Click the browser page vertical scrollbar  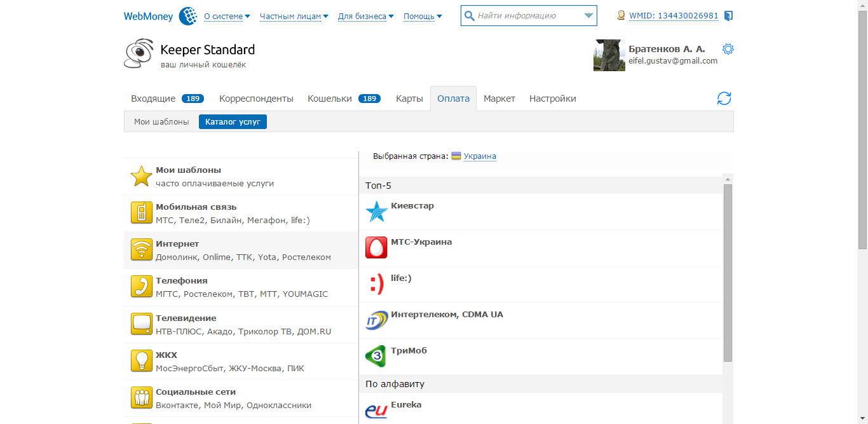tap(862, 129)
